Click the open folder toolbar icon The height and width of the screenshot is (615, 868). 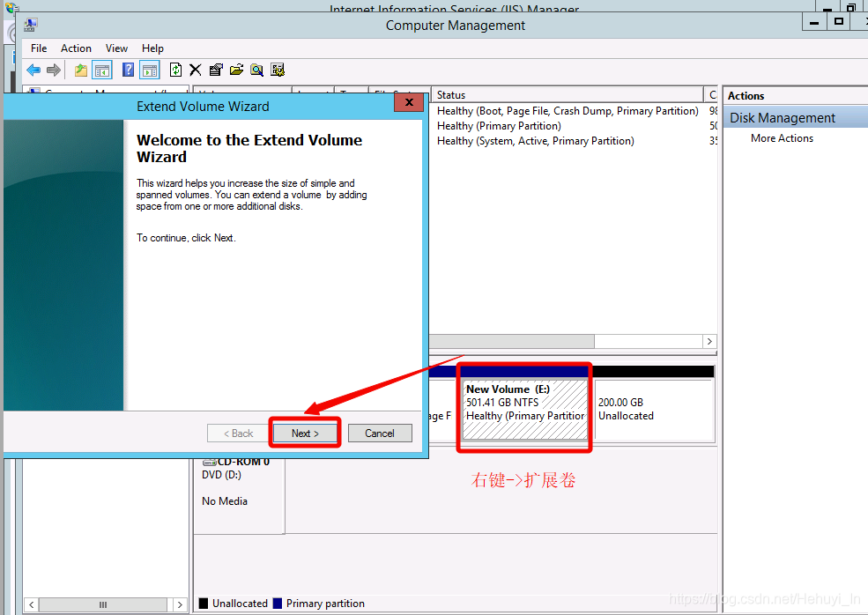pos(236,70)
